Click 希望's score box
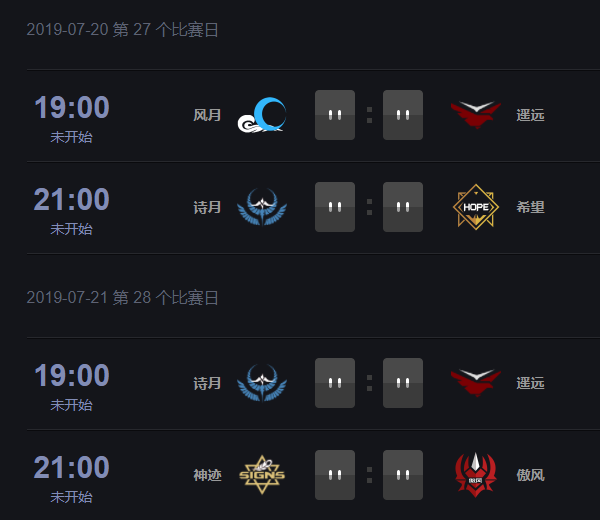600x520 pixels. tap(403, 207)
